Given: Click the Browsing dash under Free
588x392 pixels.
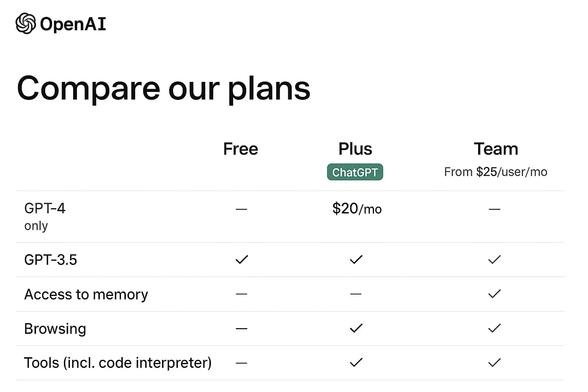Looking at the screenshot, I should pos(242,328).
